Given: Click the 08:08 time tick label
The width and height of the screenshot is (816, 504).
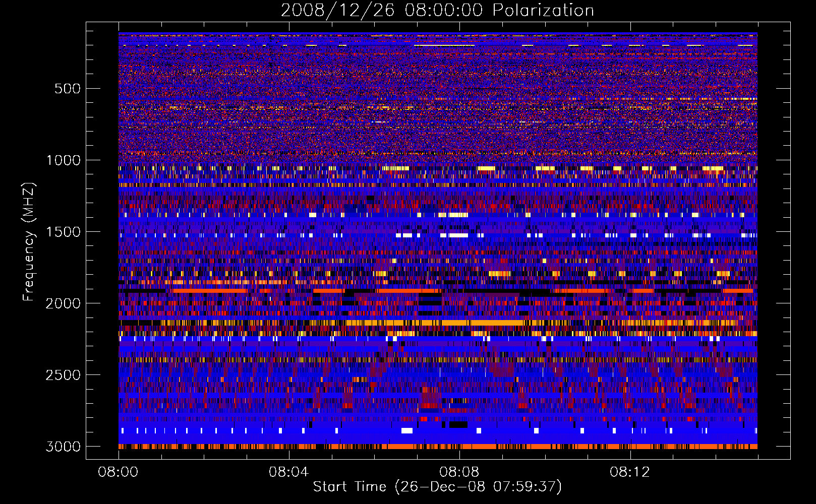Looking at the screenshot, I should 459,472.
